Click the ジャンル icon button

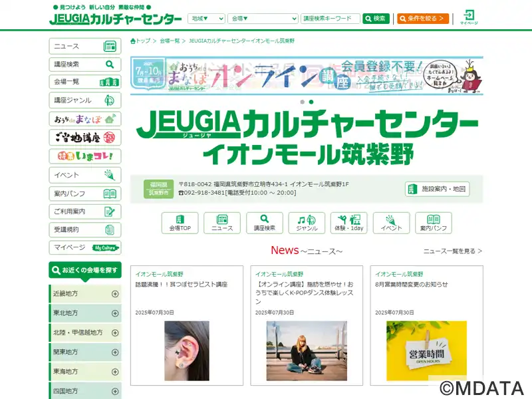(x=307, y=223)
